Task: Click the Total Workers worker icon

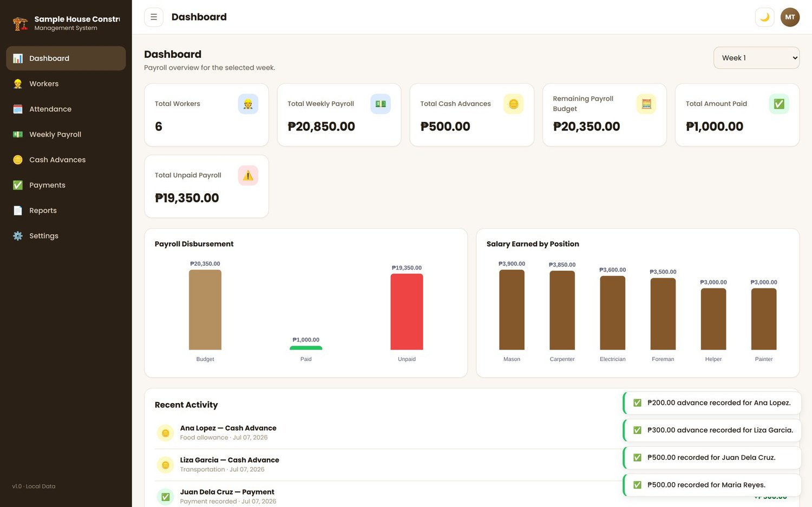Action: (x=248, y=104)
